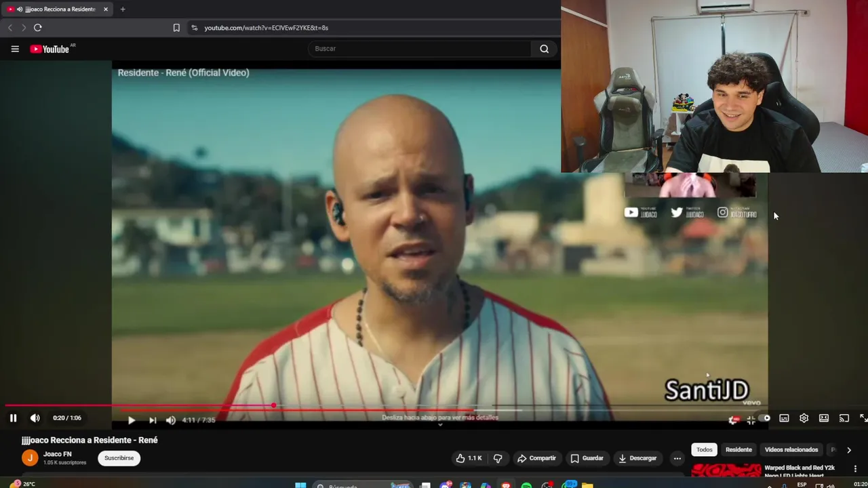Image resolution: width=868 pixels, height=488 pixels.
Task: Click the video title jjjjoaco Recciona a Residente - René
Action: [90, 440]
